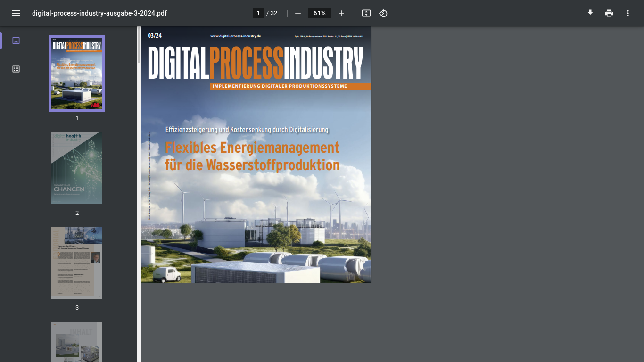Click the DIGITAL PROCESS INDUSTRY masthead
This screenshot has height=362, width=644.
coord(256,63)
